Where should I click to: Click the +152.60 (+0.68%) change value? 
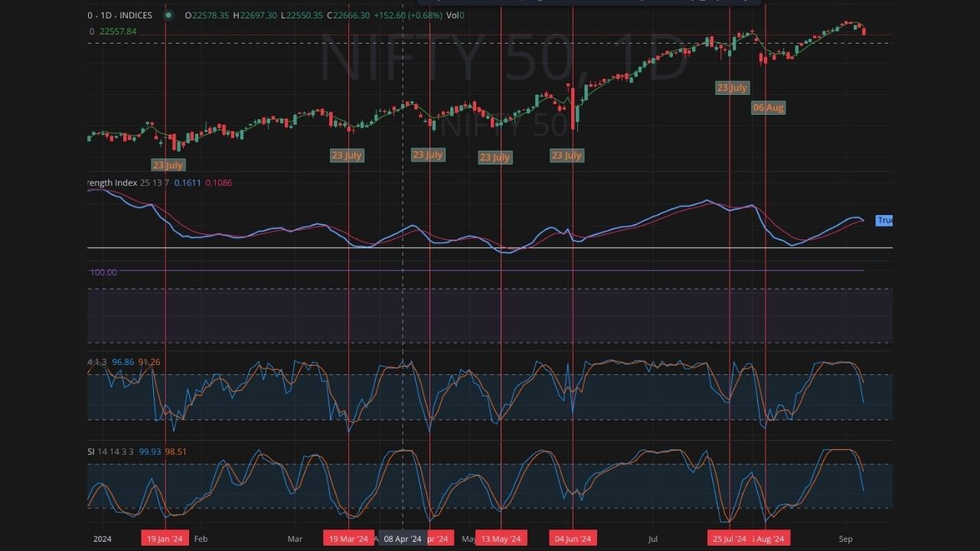(409, 15)
